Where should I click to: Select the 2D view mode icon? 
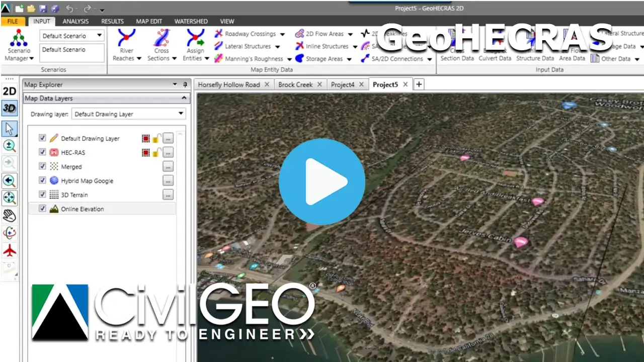coord(9,90)
